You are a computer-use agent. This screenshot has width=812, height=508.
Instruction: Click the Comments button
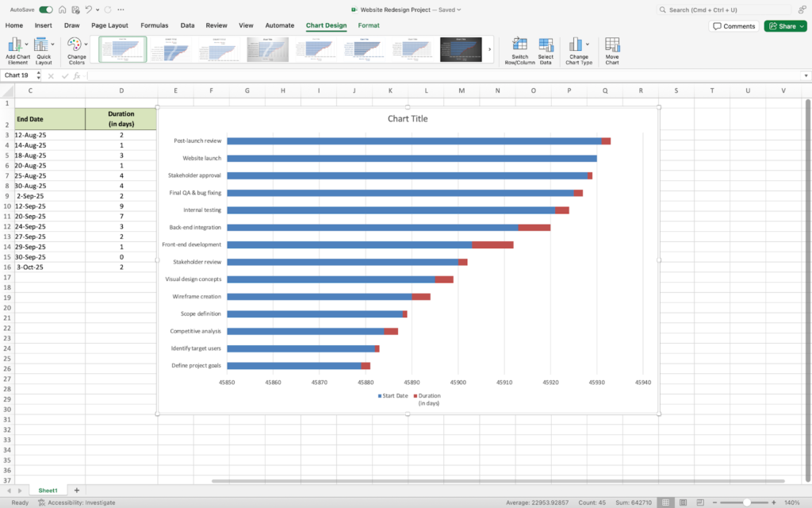pos(733,26)
